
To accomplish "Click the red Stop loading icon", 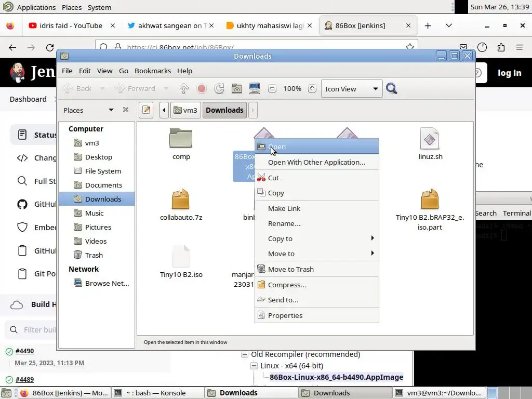I will pos(202,88).
